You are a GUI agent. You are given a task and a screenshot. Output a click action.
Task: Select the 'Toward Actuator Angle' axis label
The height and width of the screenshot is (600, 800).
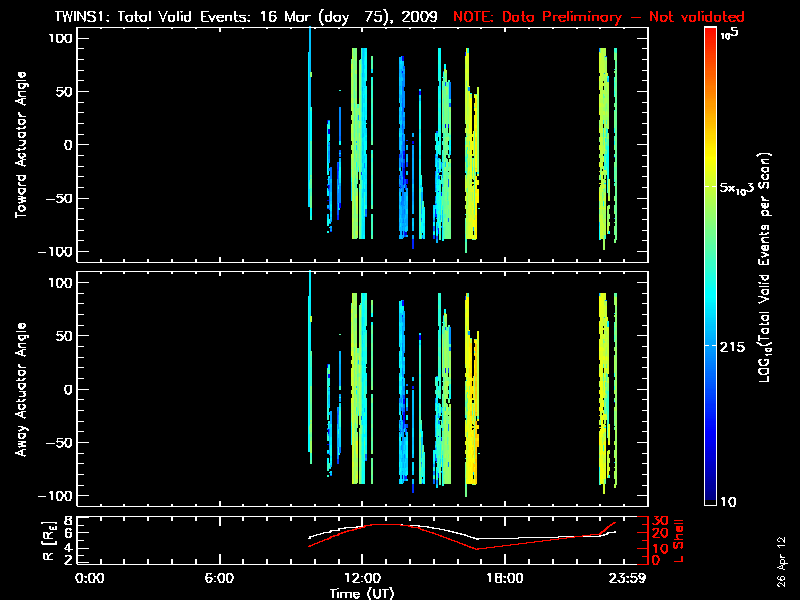(21, 145)
